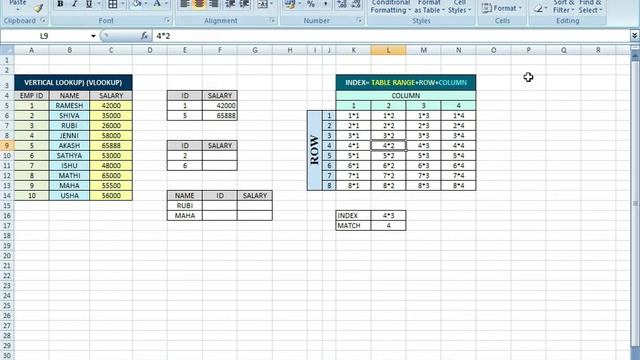The image size is (640, 360).
Task: Toggle Italic formatting
Action: [x=74, y=4]
